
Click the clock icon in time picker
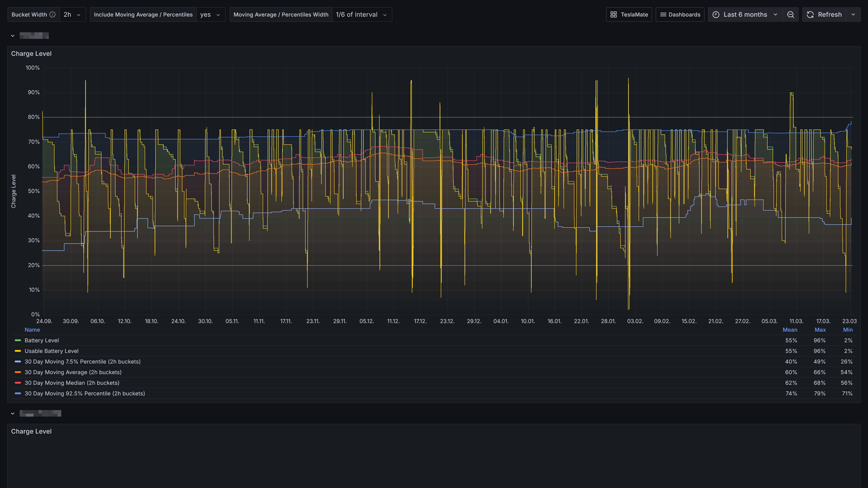716,14
